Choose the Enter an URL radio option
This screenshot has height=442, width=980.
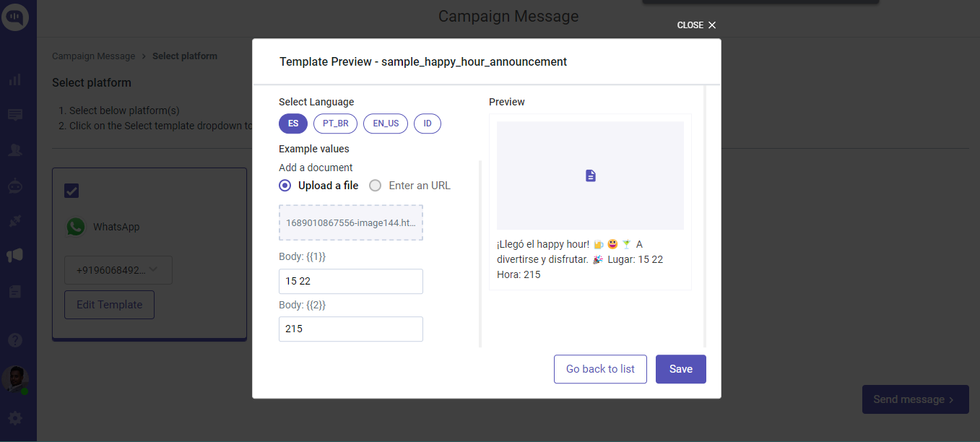tap(375, 186)
